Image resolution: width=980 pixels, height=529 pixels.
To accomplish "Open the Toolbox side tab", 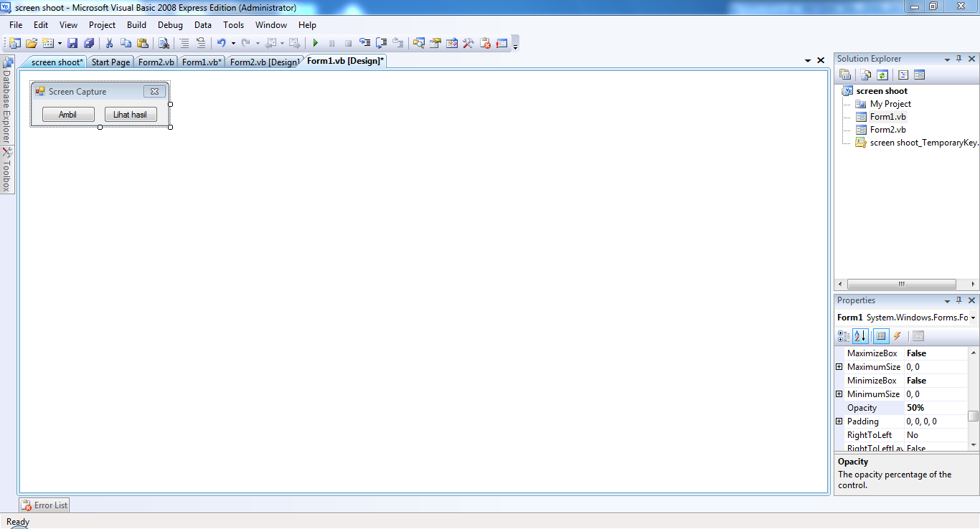I will [6, 170].
